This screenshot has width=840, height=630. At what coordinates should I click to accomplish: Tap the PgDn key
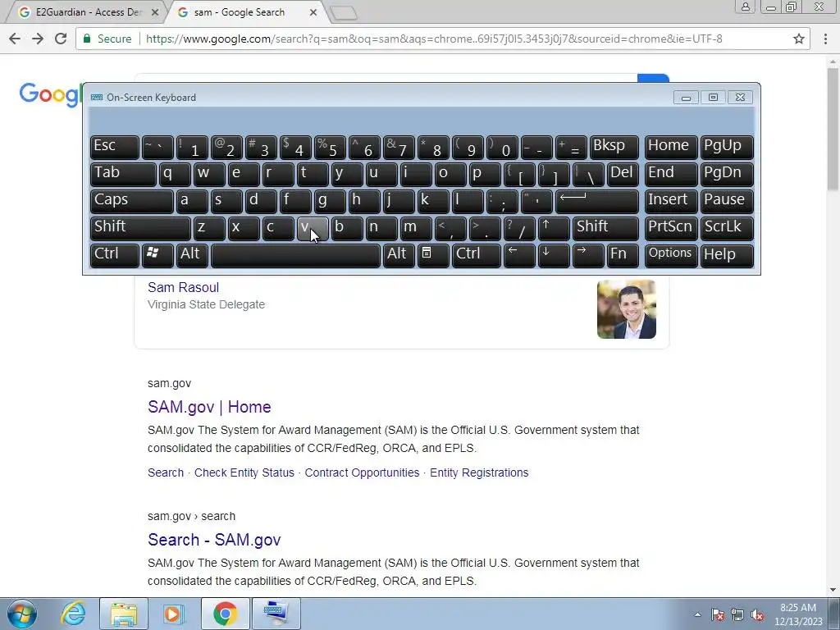[727, 174]
